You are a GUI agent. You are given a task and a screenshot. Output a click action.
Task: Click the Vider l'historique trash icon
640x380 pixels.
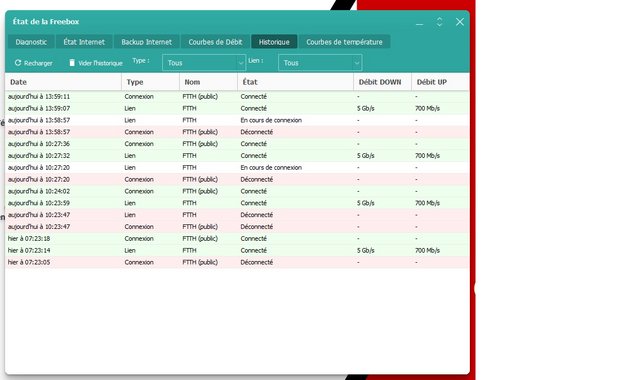tap(72, 62)
